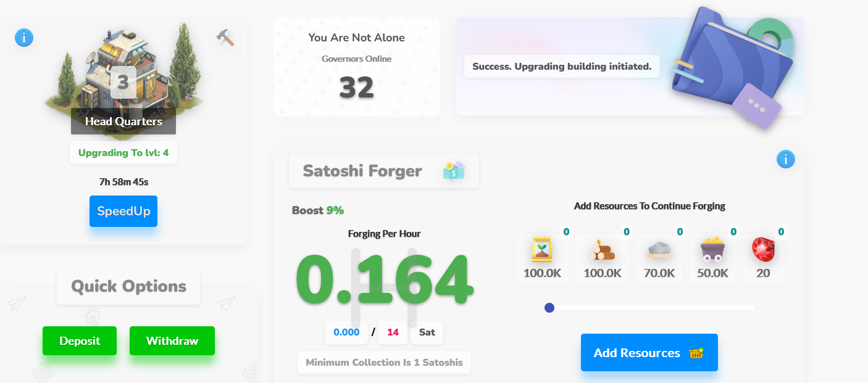Open the Deposit option

(x=80, y=341)
